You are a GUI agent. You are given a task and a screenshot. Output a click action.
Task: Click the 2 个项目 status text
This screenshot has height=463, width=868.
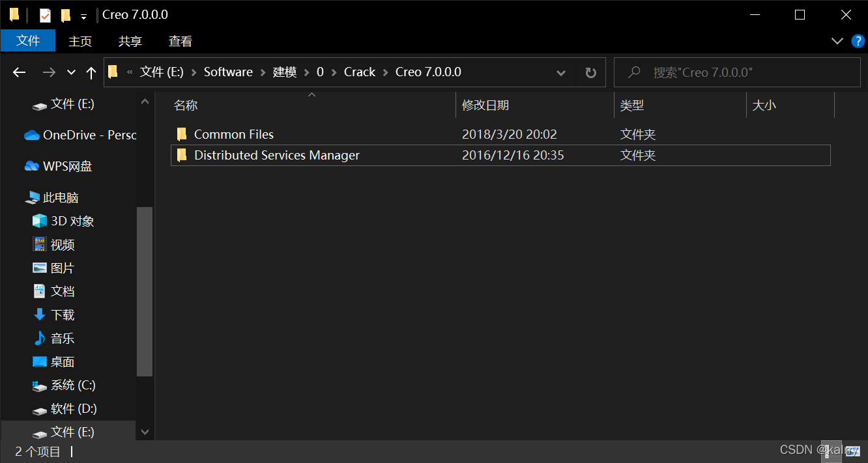point(38,451)
